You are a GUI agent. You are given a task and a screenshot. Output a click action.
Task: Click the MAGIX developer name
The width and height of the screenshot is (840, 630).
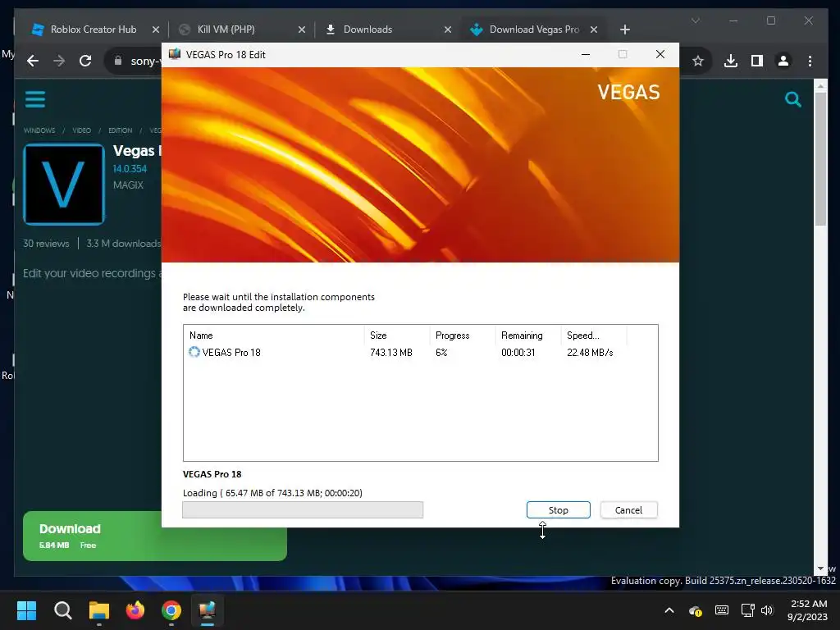(128, 185)
